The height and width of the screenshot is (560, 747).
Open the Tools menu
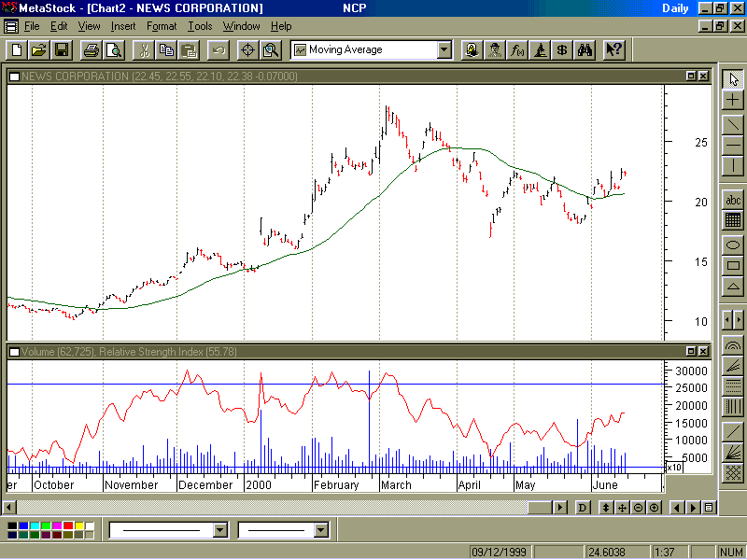200,26
